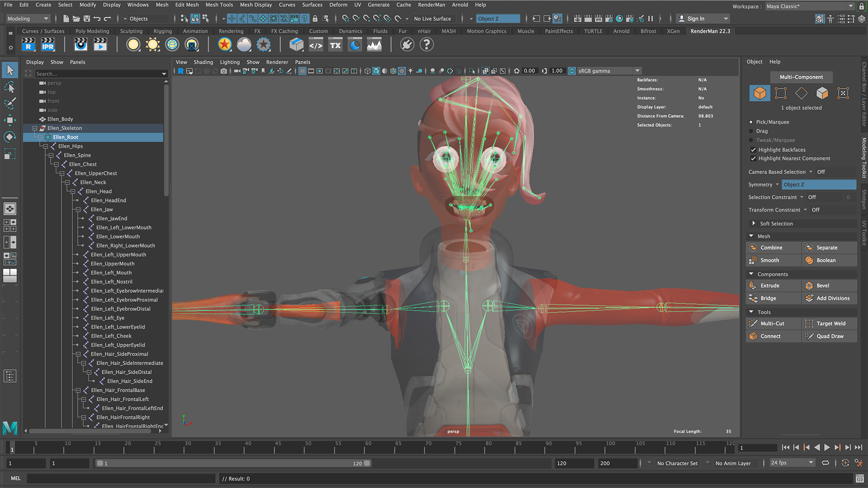Click the Combine mesh button
Screen dimensions: 868x488
click(771, 248)
